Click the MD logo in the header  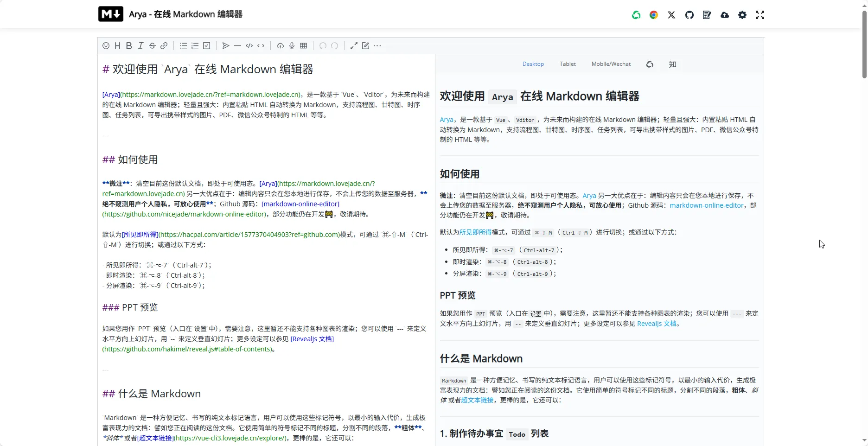pyautogui.click(x=111, y=14)
